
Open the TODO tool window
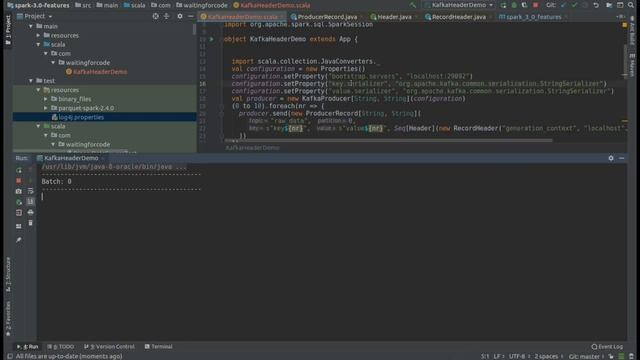(x=61, y=347)
